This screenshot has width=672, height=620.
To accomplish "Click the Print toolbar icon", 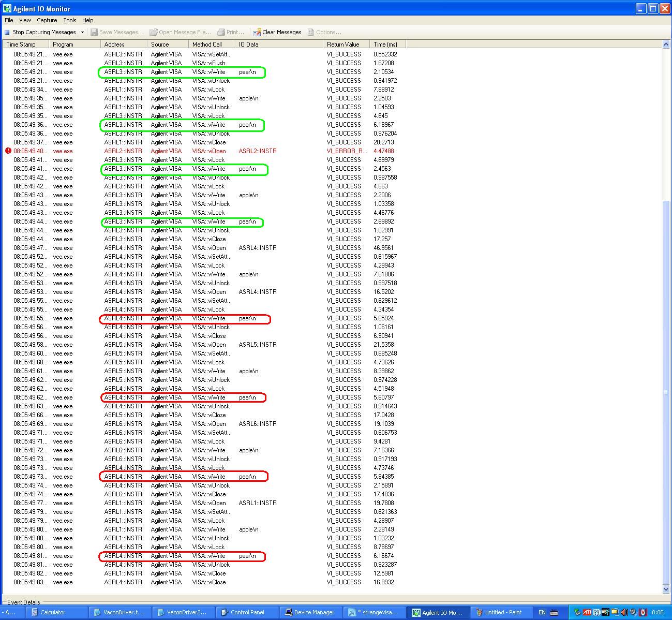I will 221,32.
